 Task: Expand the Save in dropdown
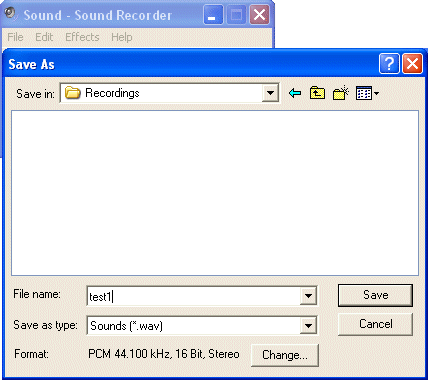[270, 93]
